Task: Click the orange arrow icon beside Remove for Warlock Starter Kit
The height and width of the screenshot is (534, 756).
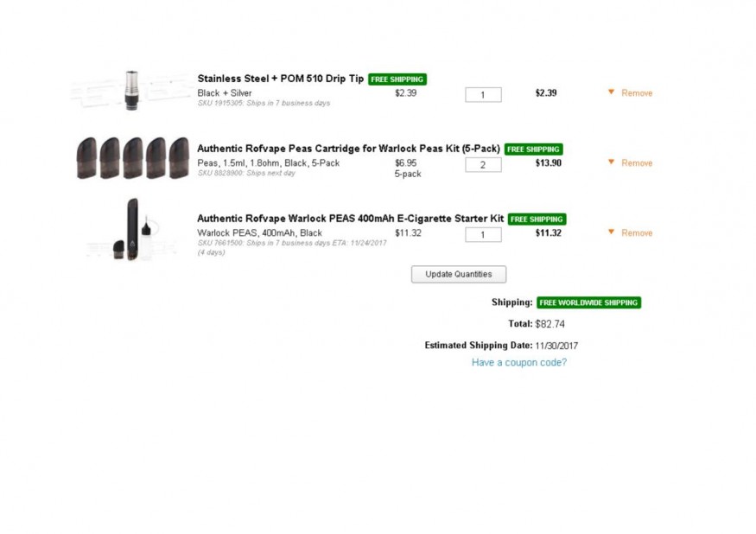Action: (611, 232)
